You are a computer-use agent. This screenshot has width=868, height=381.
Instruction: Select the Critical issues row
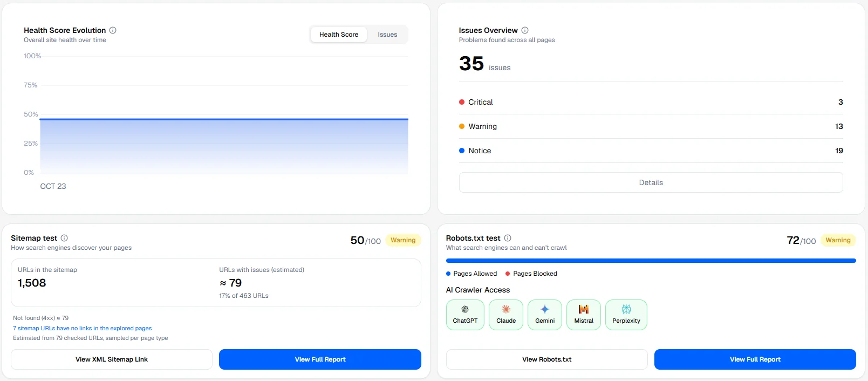[x=651, y=102]
